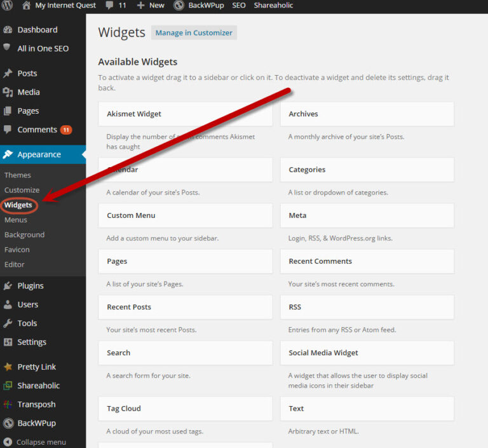Expand the Categories widget box
This screenshot has height=448, width=488.
pyautogui.click(x=367, y=170)
